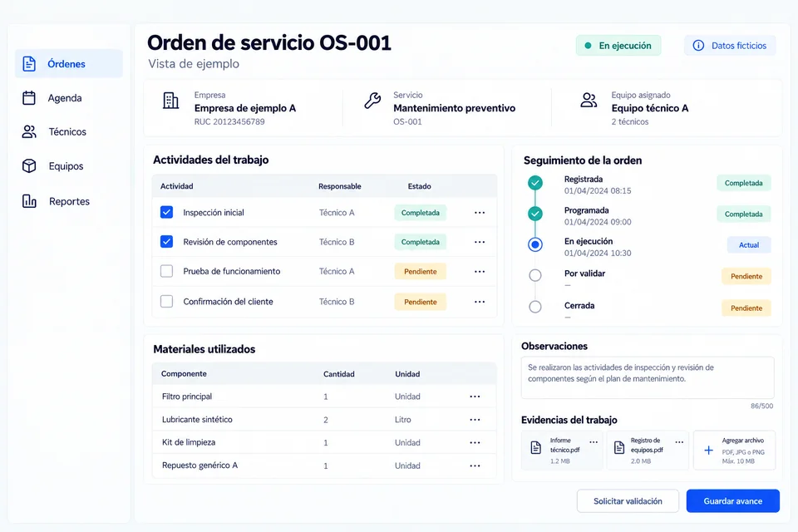Uncheck Revisión de componentes checkbox
The width and height of the screenshot is (798, 532).
point(166,241)
